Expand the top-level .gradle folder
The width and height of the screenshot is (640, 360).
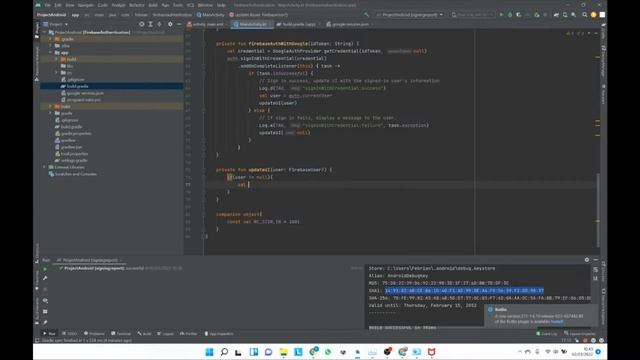coord(50,39)
